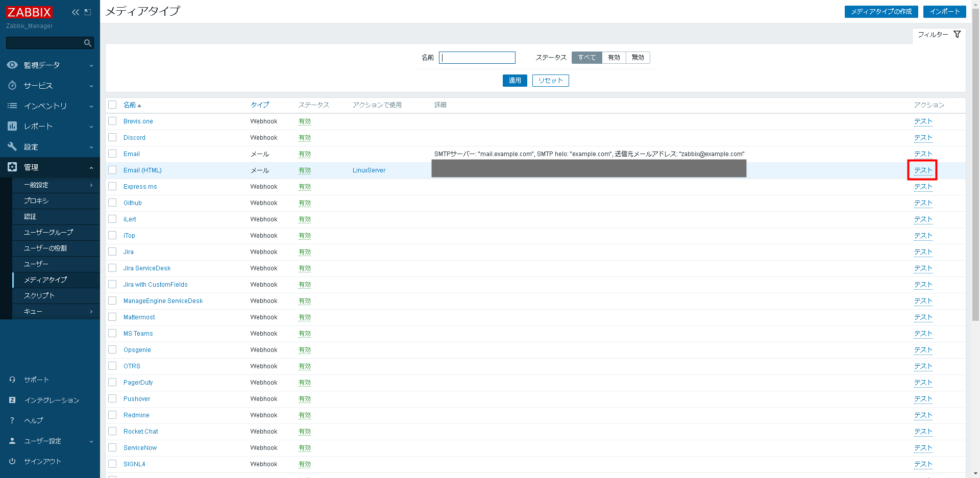Open the プロキシ menu item

click(x=56, y=200)
